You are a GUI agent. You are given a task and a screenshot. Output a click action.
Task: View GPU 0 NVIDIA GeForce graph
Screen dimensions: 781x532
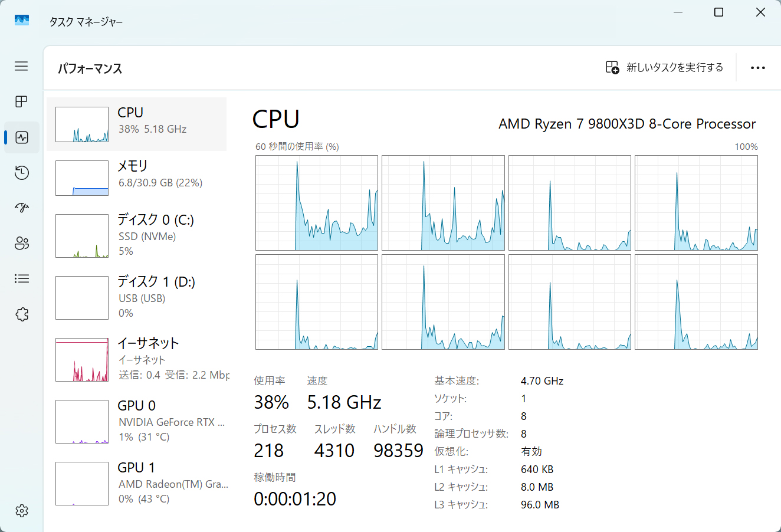(x=137, y=421)
